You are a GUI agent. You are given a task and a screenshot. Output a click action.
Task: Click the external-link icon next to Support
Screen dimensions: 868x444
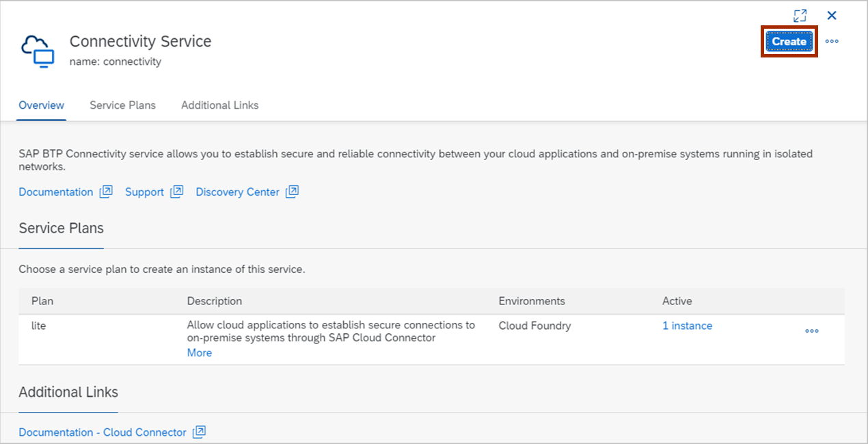coord(176,192)
